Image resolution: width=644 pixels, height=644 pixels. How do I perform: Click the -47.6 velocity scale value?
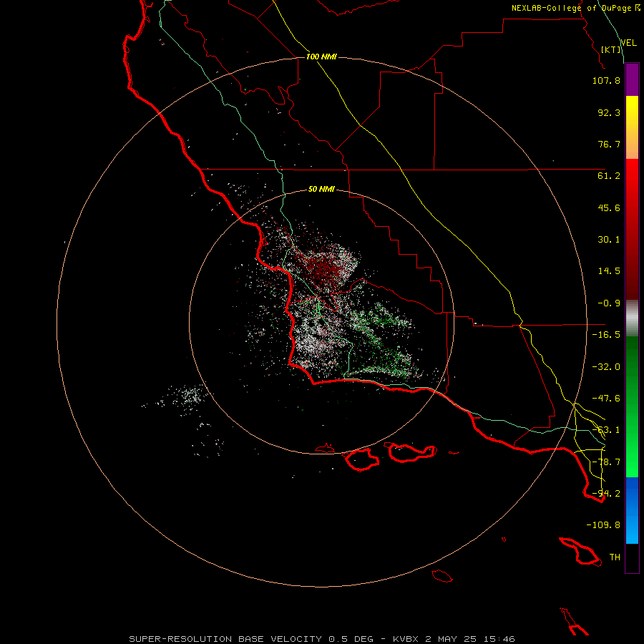point(606,399)
